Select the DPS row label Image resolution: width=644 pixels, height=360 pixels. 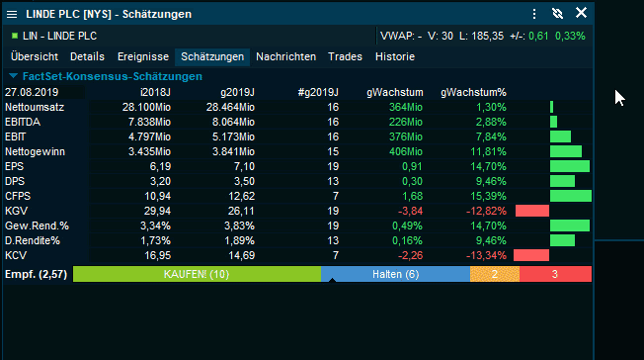15,181
